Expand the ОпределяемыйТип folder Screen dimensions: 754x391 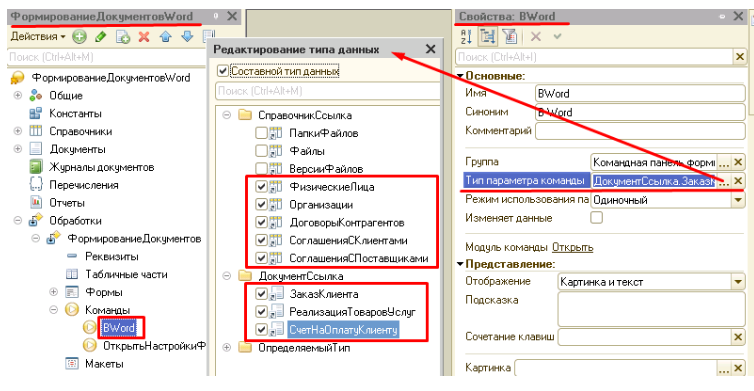(x=226, y=347)
